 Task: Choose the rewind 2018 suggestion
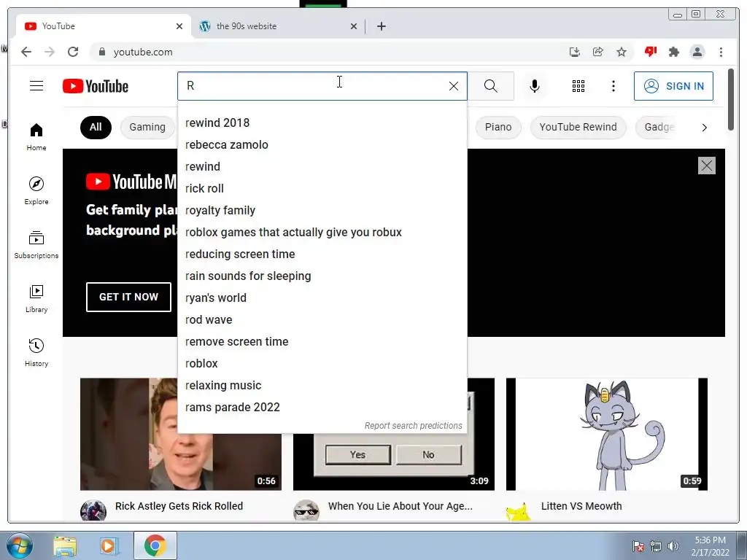click(322, 122)
